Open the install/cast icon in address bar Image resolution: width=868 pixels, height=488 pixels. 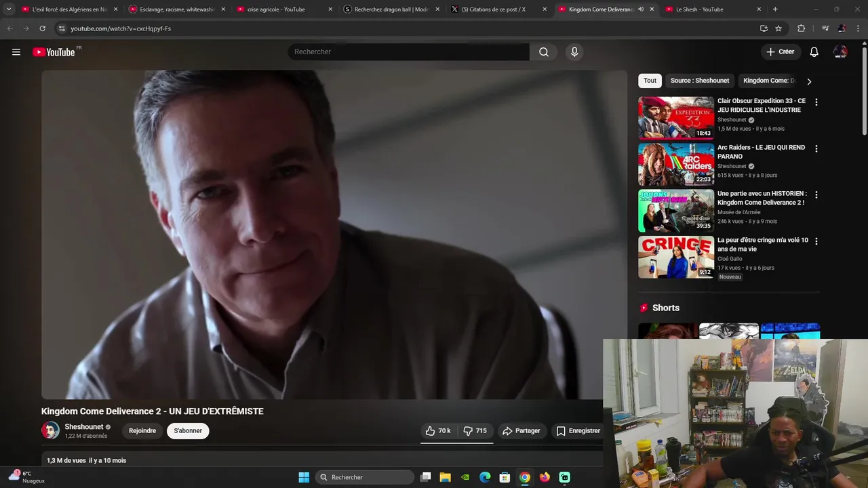[x=764, y=28]
